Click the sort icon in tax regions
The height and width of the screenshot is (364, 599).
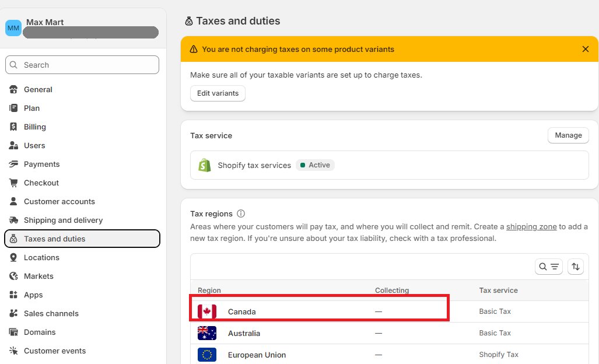[x=576, y=267]
